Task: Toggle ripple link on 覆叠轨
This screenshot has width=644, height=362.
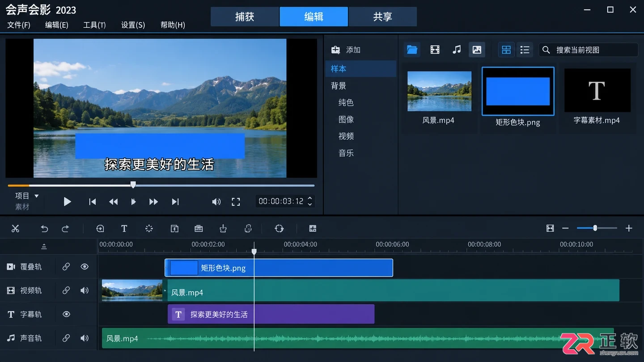Action: coord(66,267)
